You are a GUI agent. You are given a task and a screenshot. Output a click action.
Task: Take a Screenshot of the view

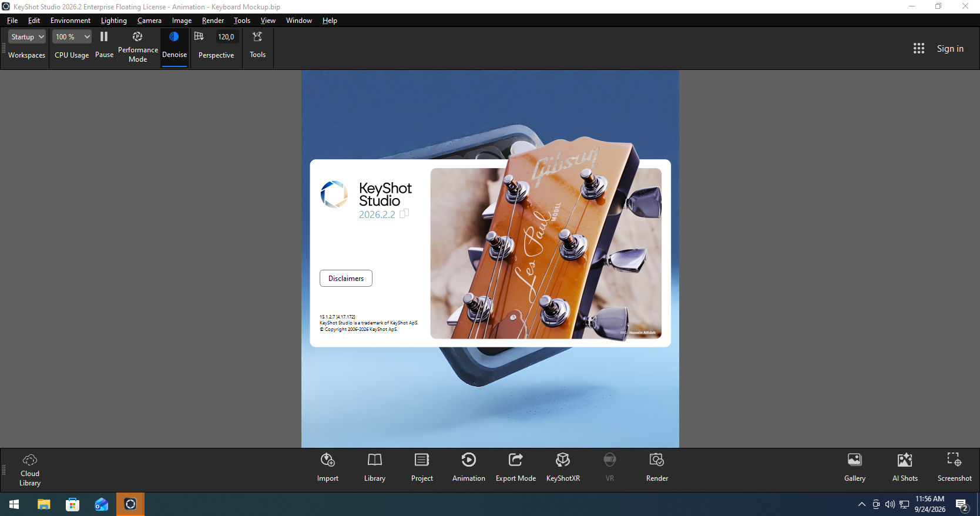pos(955,468)
